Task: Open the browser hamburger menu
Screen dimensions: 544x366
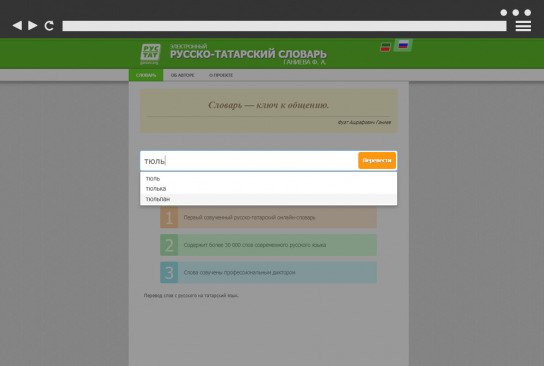Action: coord(523,26)
